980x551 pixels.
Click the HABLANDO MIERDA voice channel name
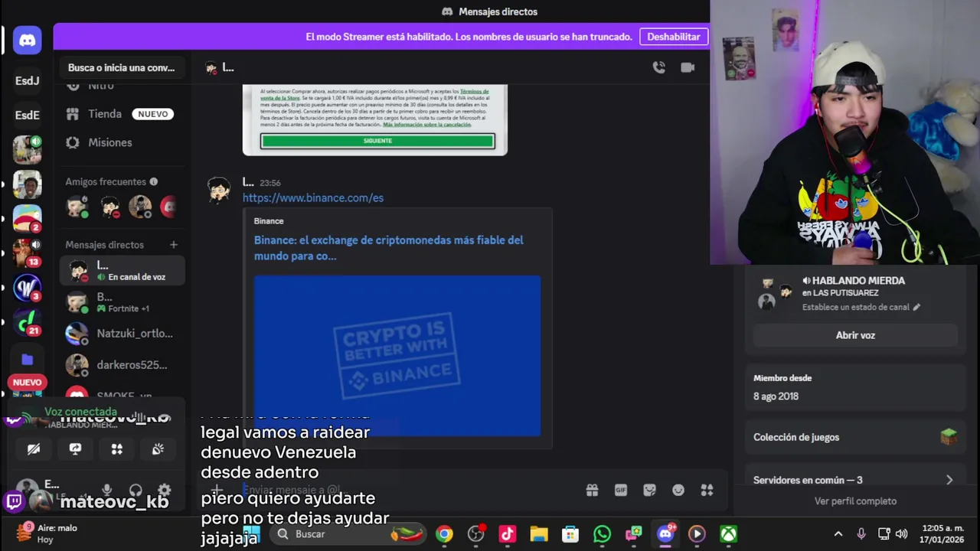point(858,281)
